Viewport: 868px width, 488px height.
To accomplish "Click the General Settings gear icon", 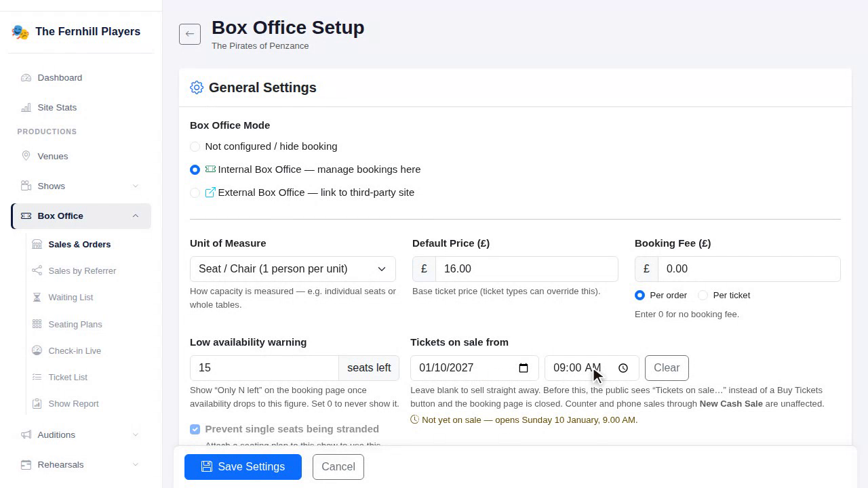I will (x=197, y=87).
